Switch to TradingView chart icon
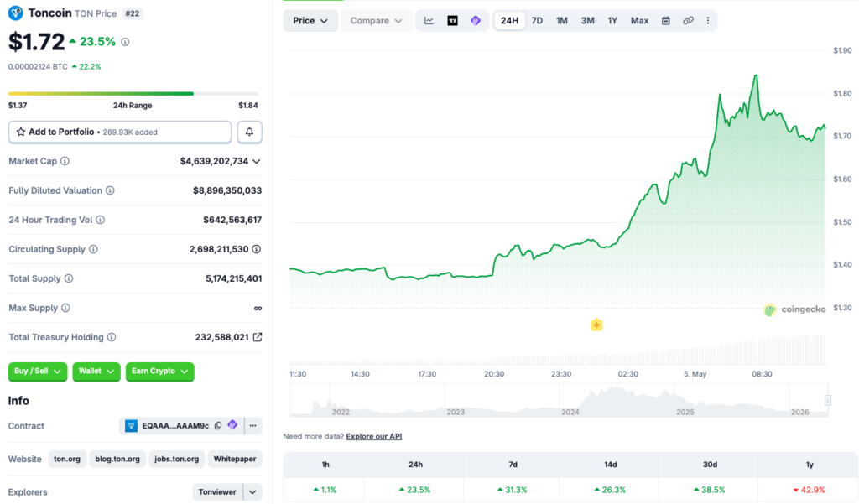The height and width of the screenshot is (504, 859). pos(452,21)
